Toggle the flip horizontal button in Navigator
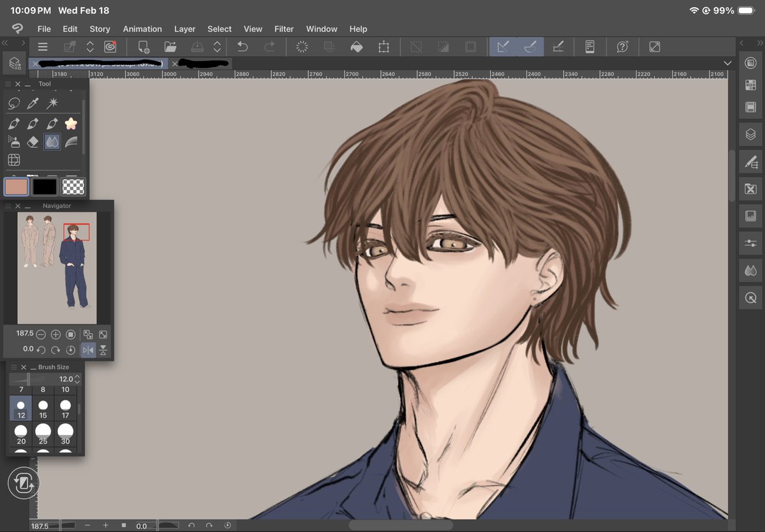Screen dimensions: 765x532 pyautogui.click(x=88, y=350)
